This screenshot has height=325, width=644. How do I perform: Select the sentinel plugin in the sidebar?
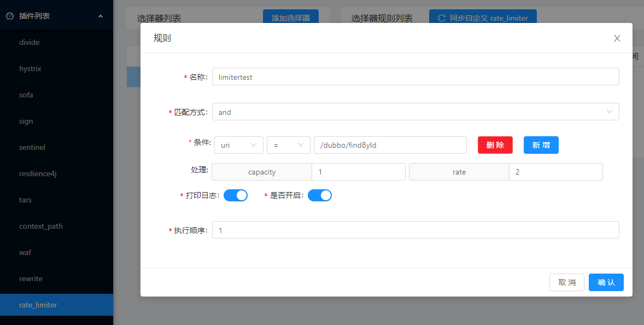(x=33, y=147)
